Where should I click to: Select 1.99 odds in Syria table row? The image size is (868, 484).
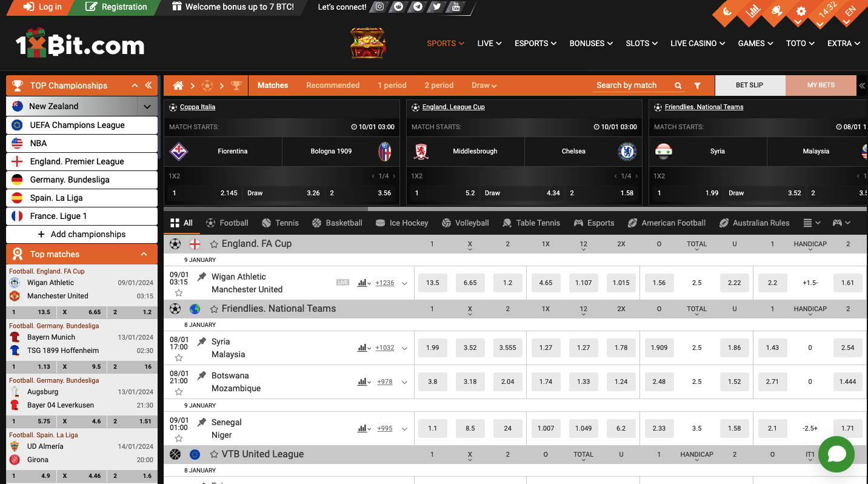(x=433, y=348)
